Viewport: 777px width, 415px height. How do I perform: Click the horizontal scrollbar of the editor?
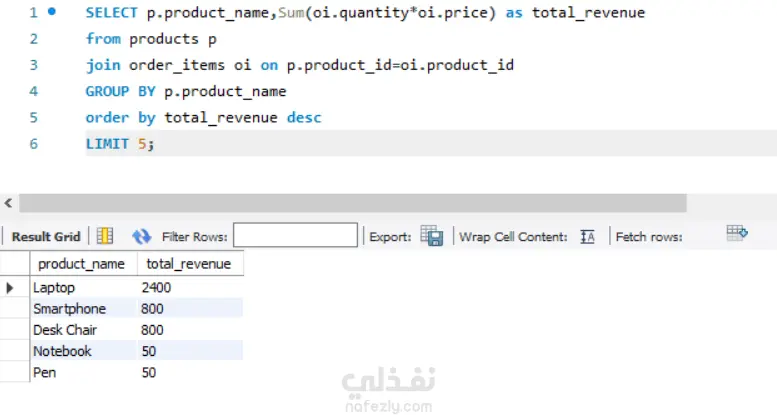[350, 203]
